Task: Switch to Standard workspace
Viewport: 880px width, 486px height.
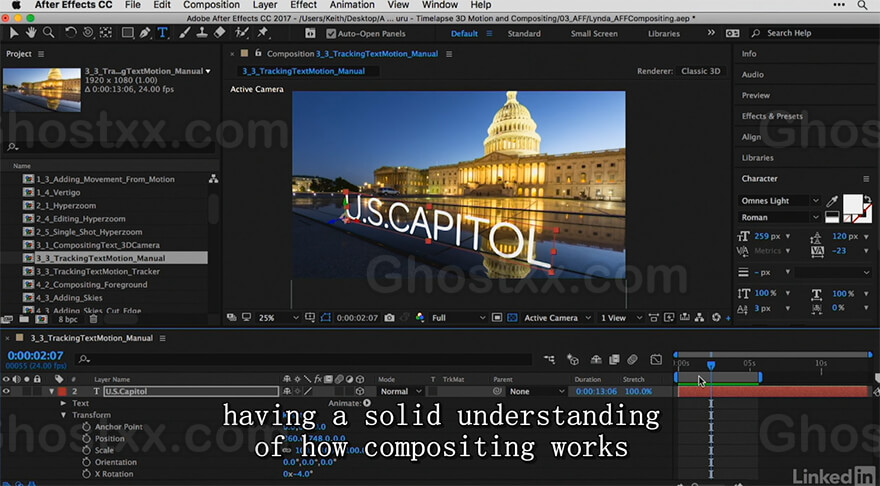Action: click(524, 34)
